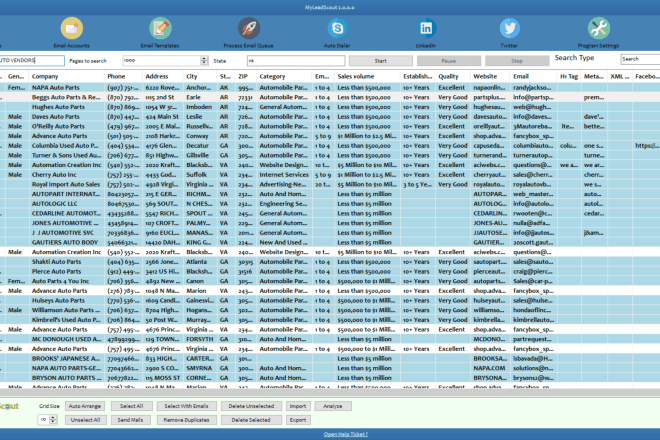Click the Grid Size spinner arrows
The width and height of the screenshot is (660, 440).
coord(53,420)
